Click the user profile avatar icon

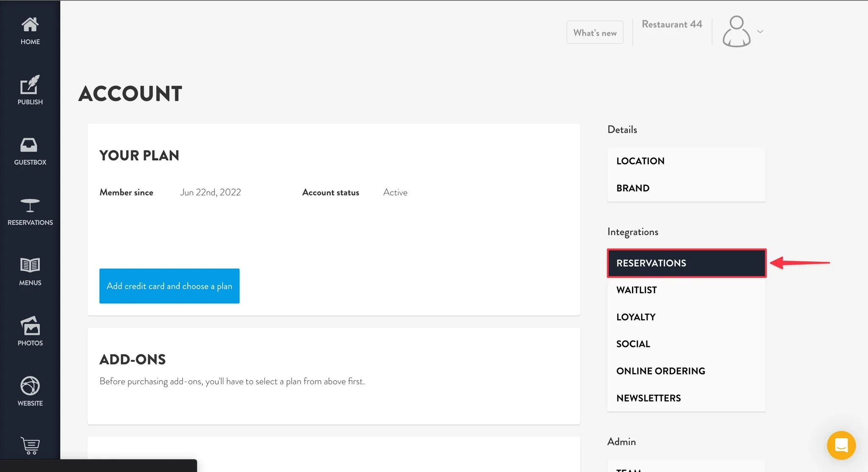pyautogui.click(x=737, y=31)
